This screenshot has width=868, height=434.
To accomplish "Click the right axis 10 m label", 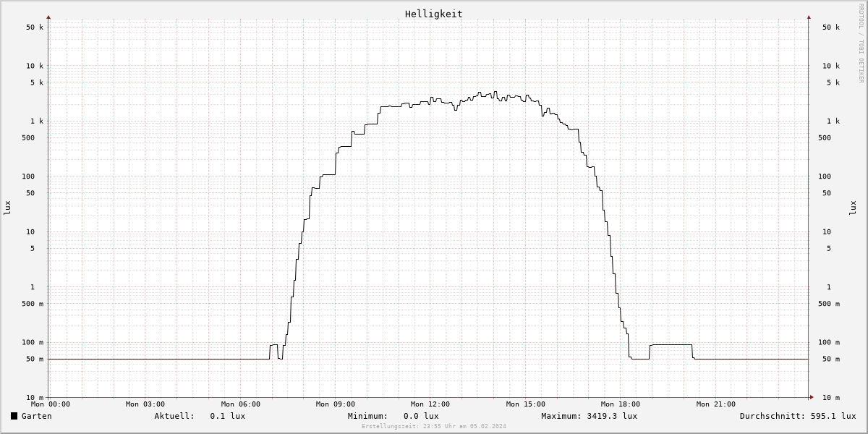I will [x=831, y=398].
